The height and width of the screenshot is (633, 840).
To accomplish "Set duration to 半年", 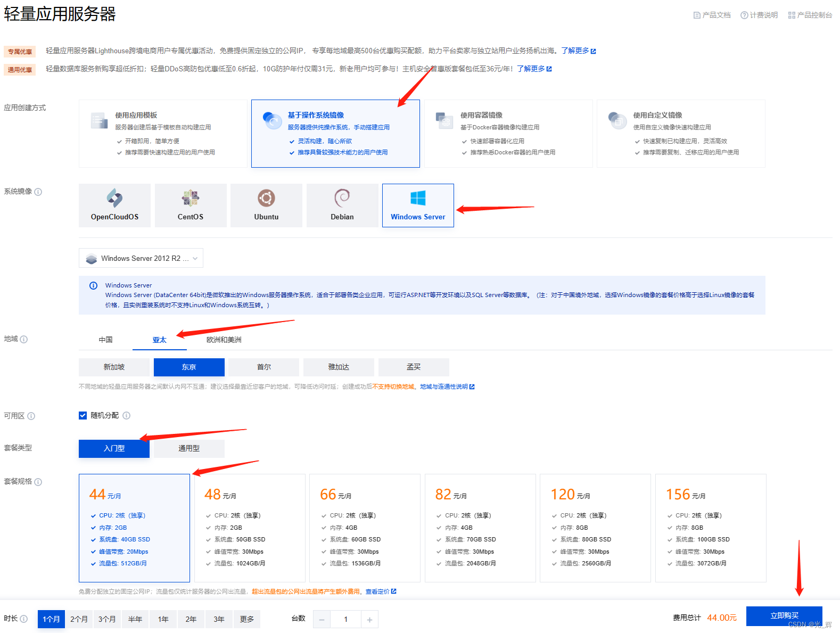I will [135, 619].
